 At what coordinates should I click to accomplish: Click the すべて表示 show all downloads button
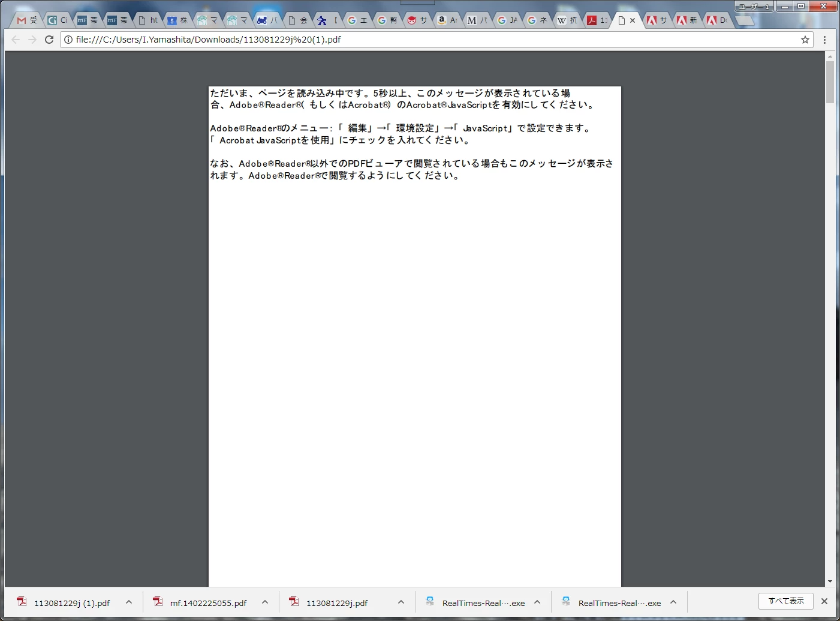786,601
